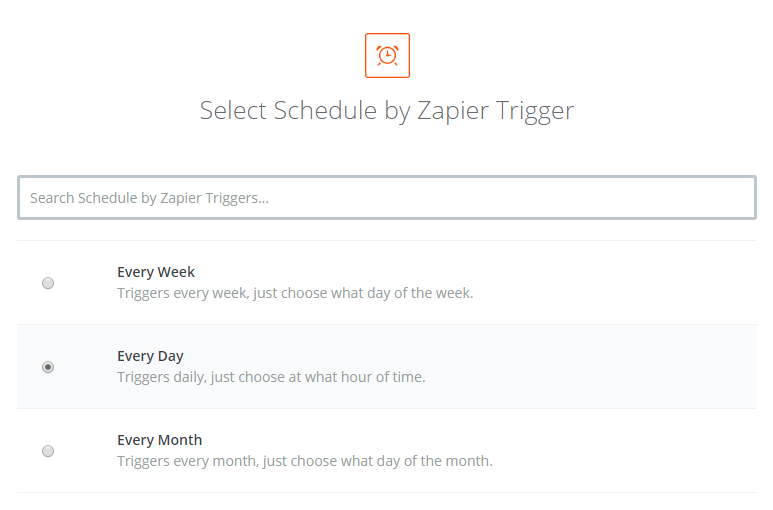This screenshot has width=773, height=510.
Task: Select the Every Day radio button
Action: (x=48, y=367)
